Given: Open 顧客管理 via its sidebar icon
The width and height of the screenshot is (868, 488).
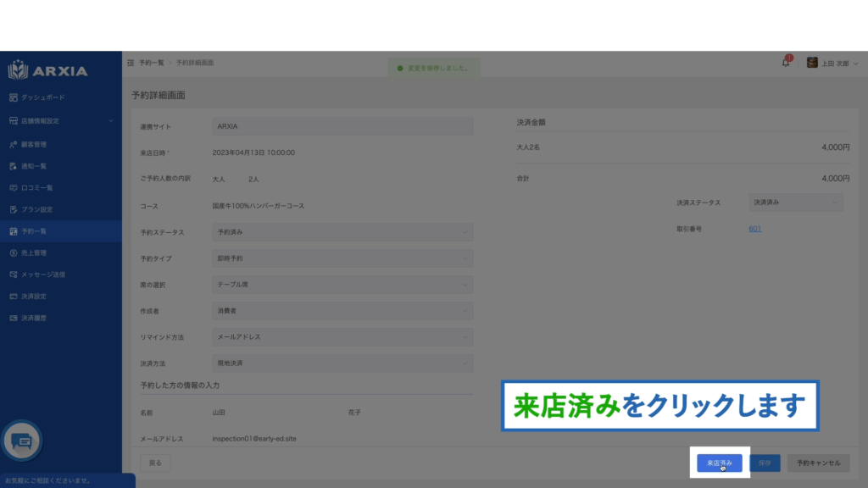Looking at the screenshot, I should (14, 144).
